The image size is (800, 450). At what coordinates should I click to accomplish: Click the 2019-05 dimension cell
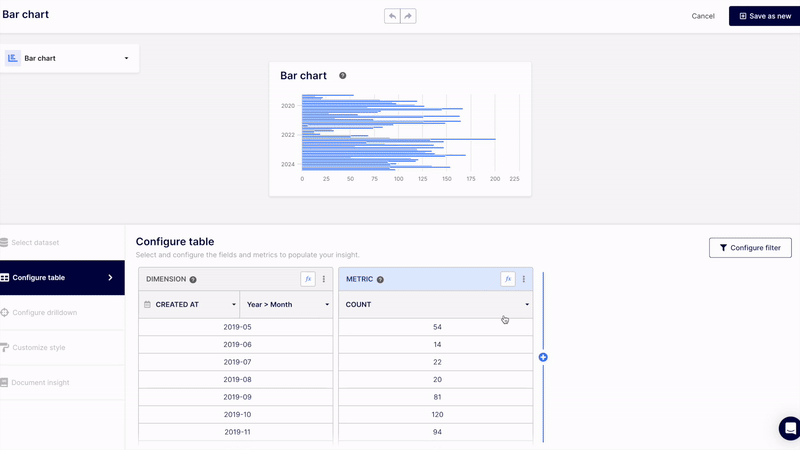coord(236,327)
